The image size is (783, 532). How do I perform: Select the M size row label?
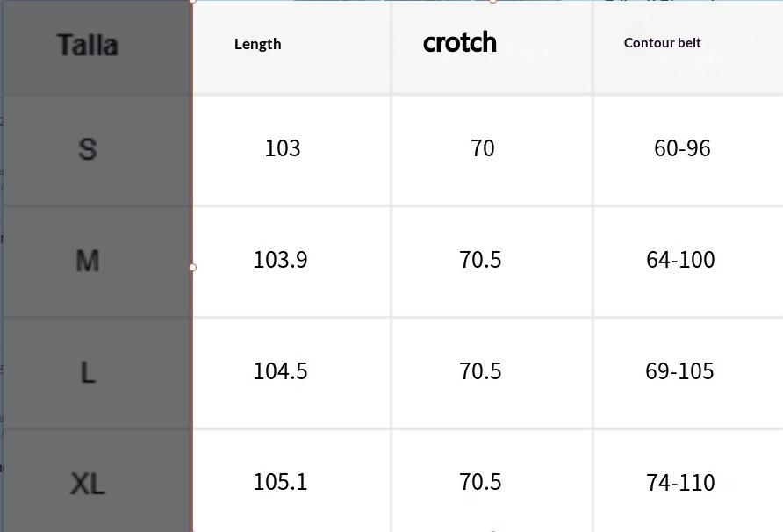[87, 261]
